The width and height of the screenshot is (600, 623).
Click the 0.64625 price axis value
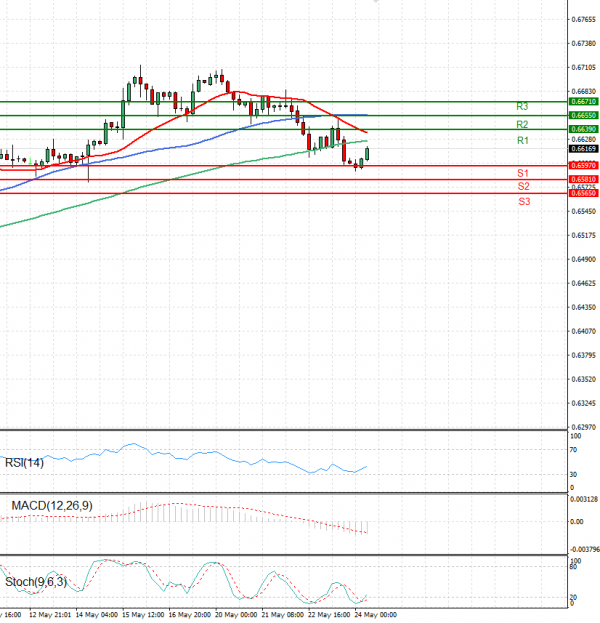[584, 284]
